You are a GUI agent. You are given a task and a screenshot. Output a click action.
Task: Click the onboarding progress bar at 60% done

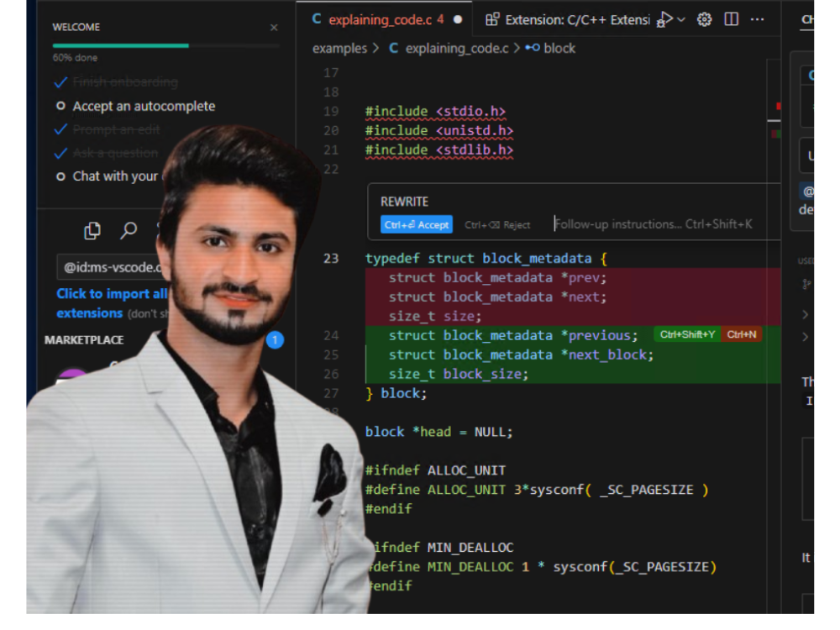(x=166, y=46)
